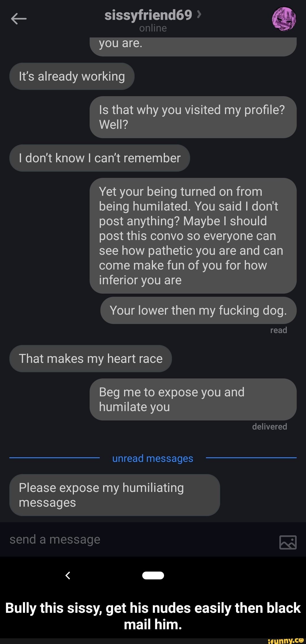Select the It's already working message
The image size is (306, 644).
coord(72,76)
